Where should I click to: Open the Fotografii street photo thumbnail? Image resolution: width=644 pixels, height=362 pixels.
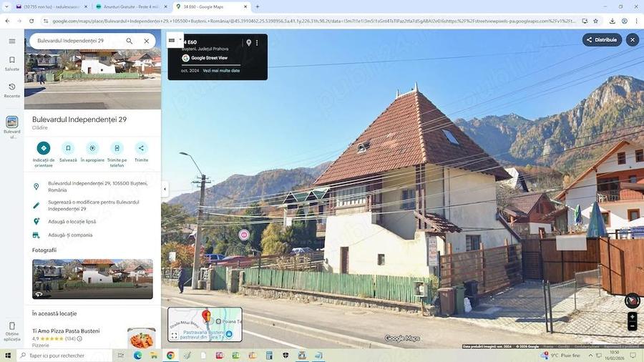92,279
